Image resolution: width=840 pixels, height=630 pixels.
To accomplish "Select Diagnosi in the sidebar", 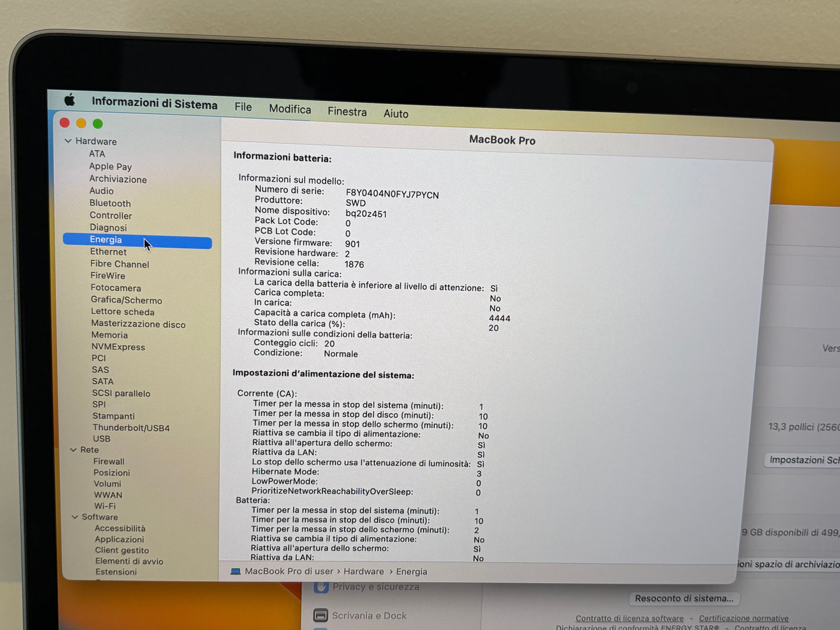I will [x=108, y=228].
